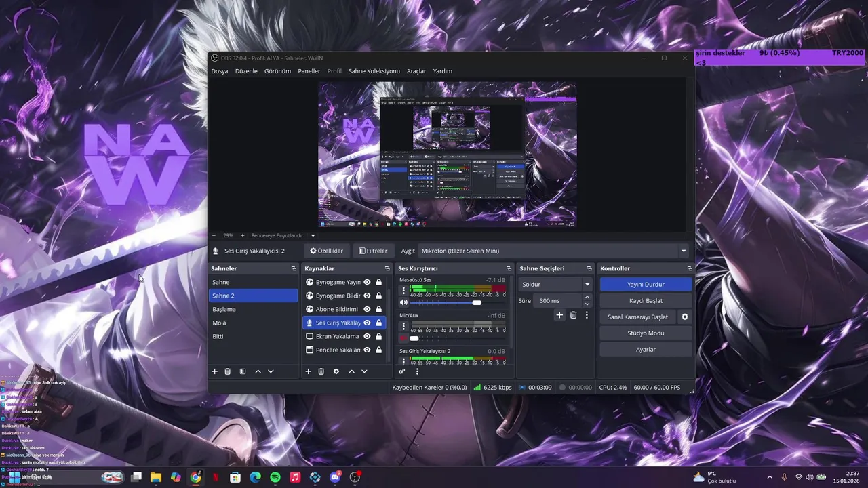Move source up in Kaynaklar panel
868x488 pixels.
[x=351, y=371]
